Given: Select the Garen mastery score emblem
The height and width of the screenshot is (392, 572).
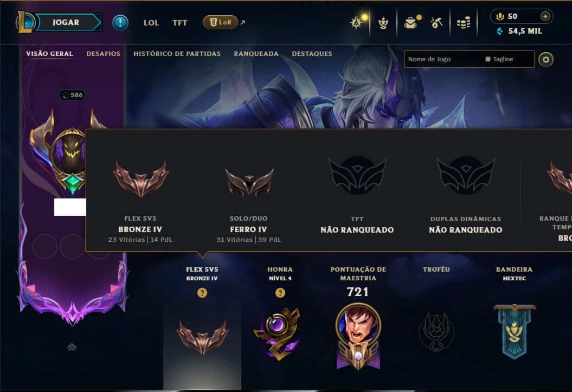Looking at the screenshot, I should (358, 336).
